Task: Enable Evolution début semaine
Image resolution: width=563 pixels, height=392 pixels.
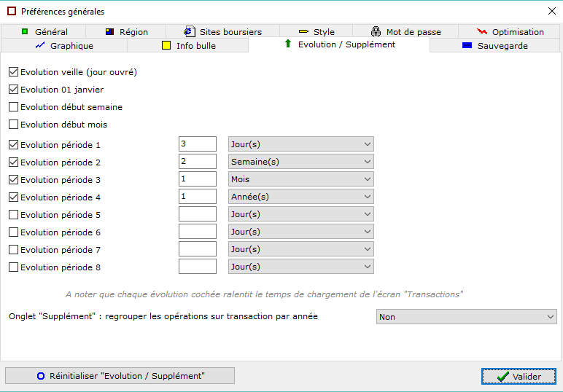Action: point(13,107)
